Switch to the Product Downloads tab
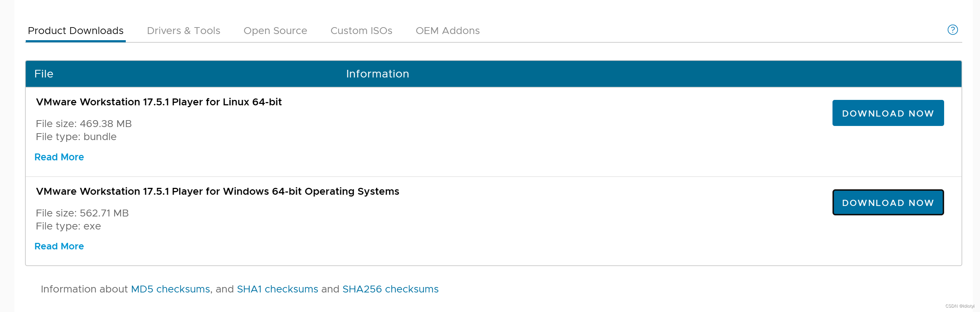 pos(76,30)
